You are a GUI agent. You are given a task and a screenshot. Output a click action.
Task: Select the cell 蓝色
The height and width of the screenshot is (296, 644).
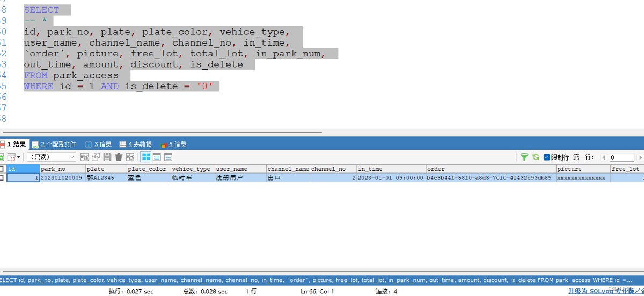[x=149, y=177]
